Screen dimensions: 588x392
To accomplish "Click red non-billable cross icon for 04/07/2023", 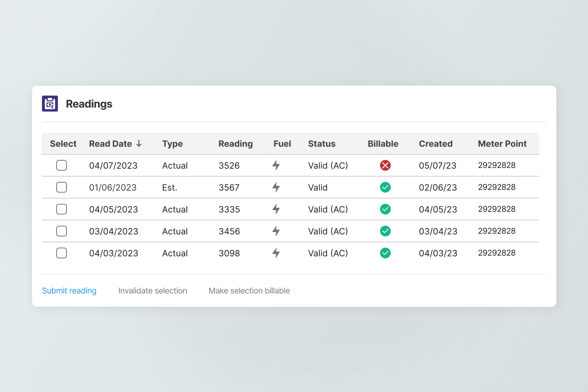I will point(385,165).
